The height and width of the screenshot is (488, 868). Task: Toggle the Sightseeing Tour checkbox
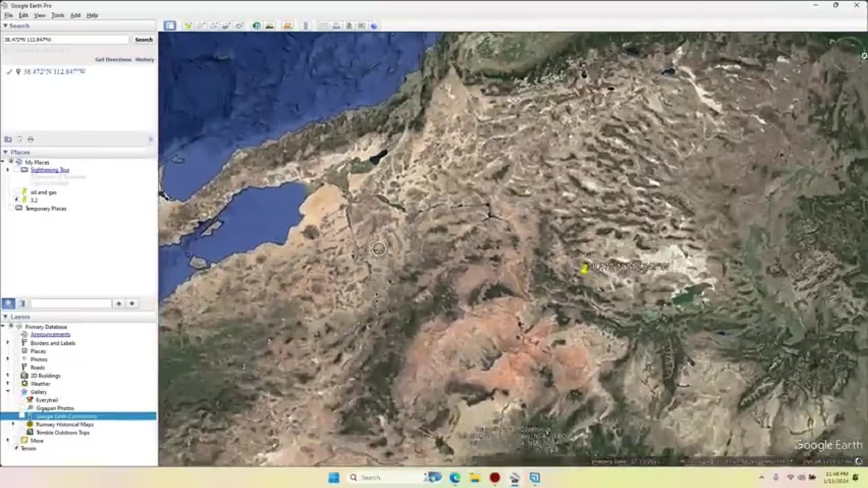[16, 170]
